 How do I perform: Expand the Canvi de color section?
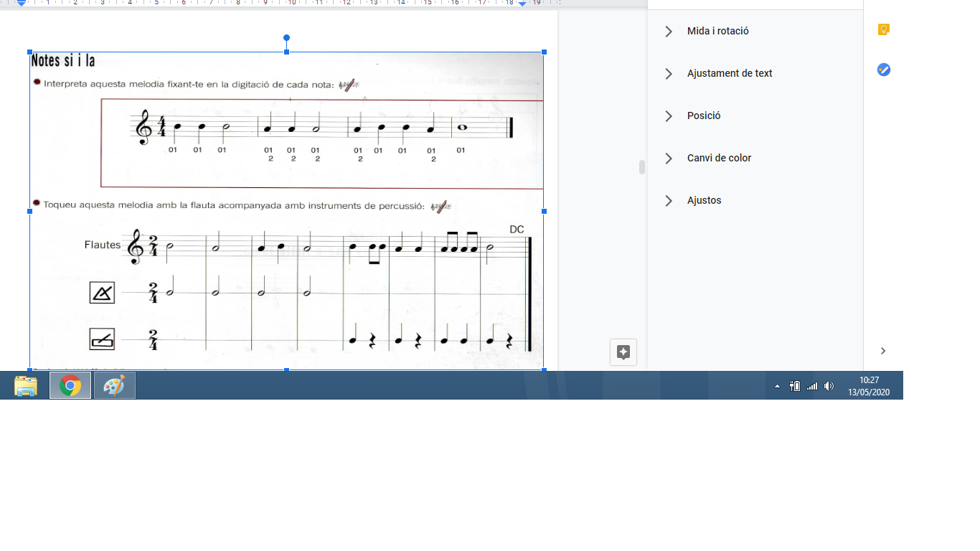(x=719, y=159)
